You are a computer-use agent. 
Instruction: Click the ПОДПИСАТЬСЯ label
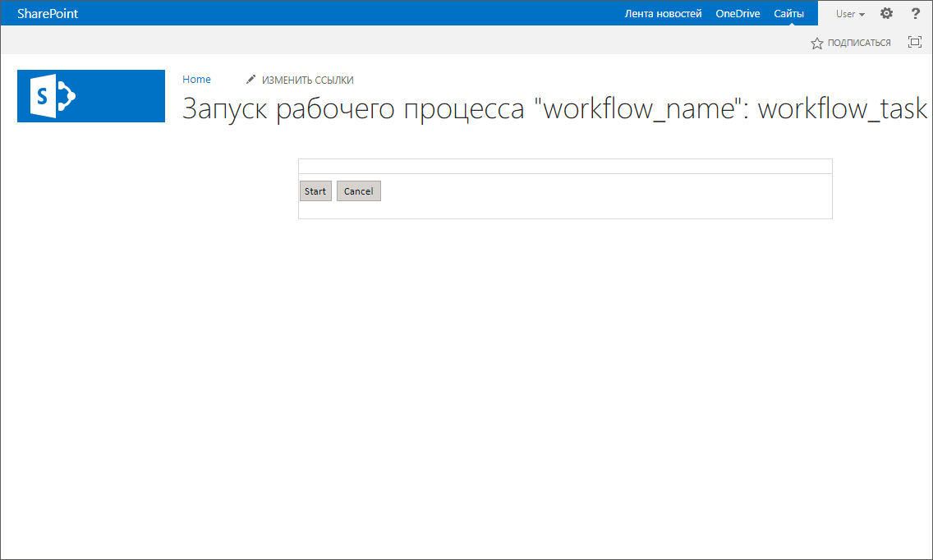tap(858, 43)
